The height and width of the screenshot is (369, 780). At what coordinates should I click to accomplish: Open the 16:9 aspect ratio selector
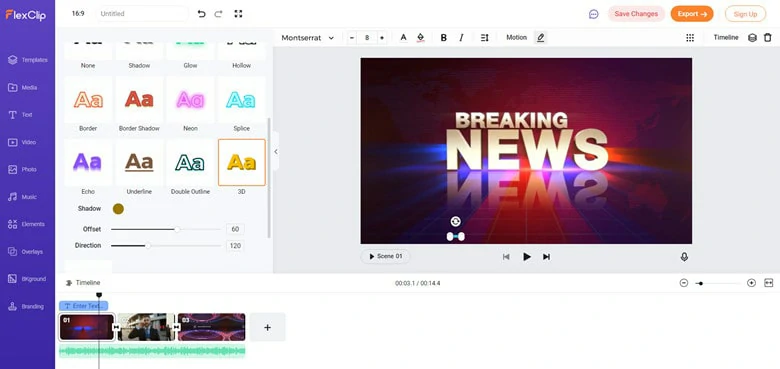pos(78,14)
